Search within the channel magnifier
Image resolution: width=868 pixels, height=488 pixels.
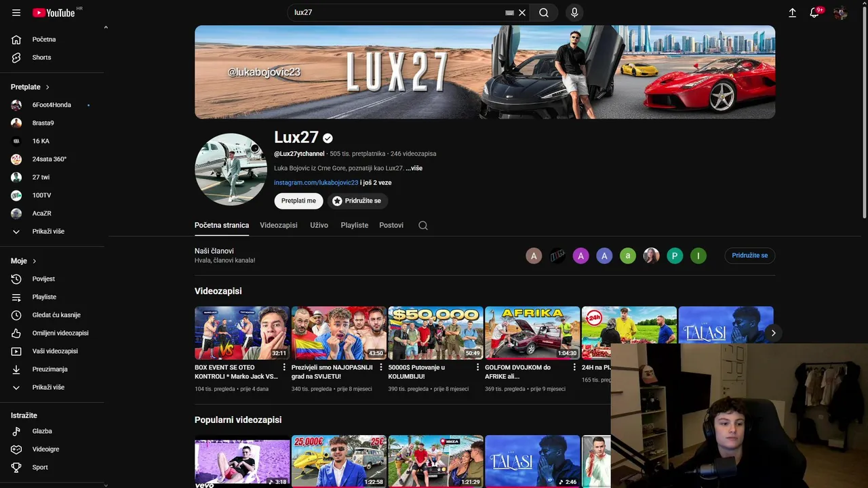point(423,226)
